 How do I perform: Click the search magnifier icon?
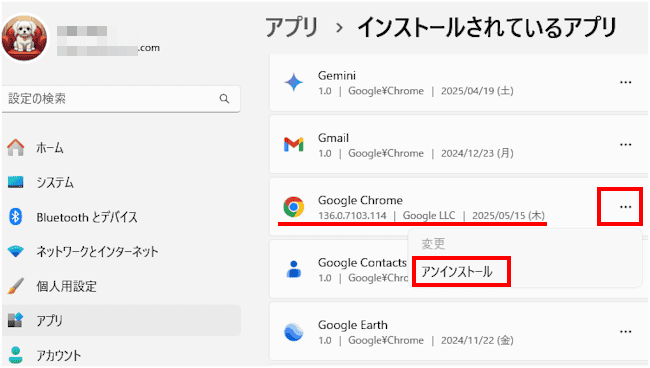(x=224, y=99)
